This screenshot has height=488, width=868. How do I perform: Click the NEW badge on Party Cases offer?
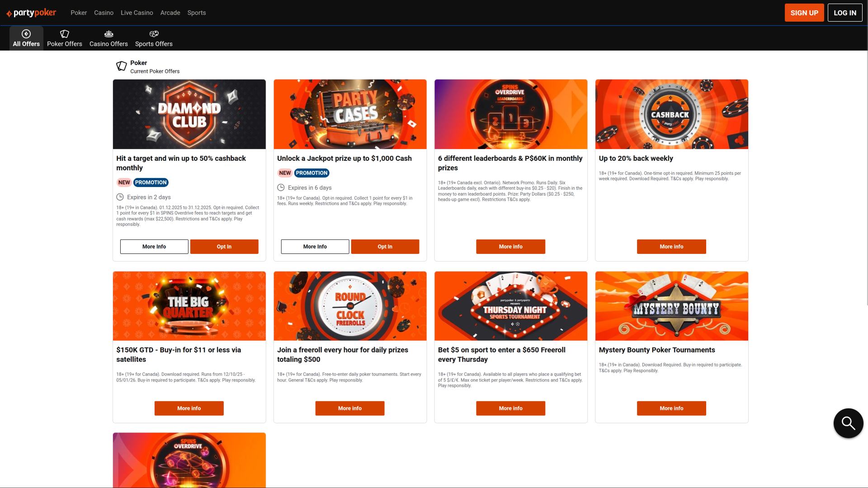[x=284, y=173]
